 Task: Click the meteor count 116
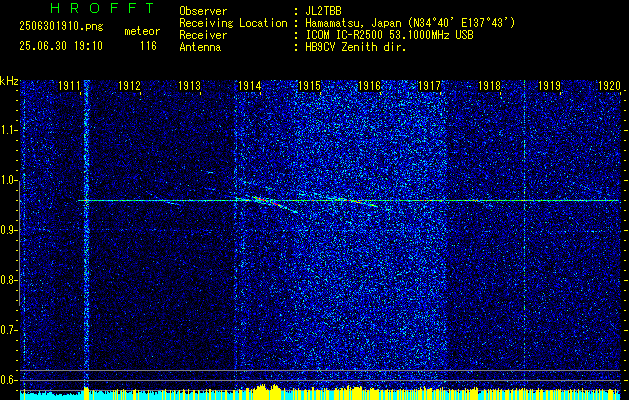click(148, 47)
